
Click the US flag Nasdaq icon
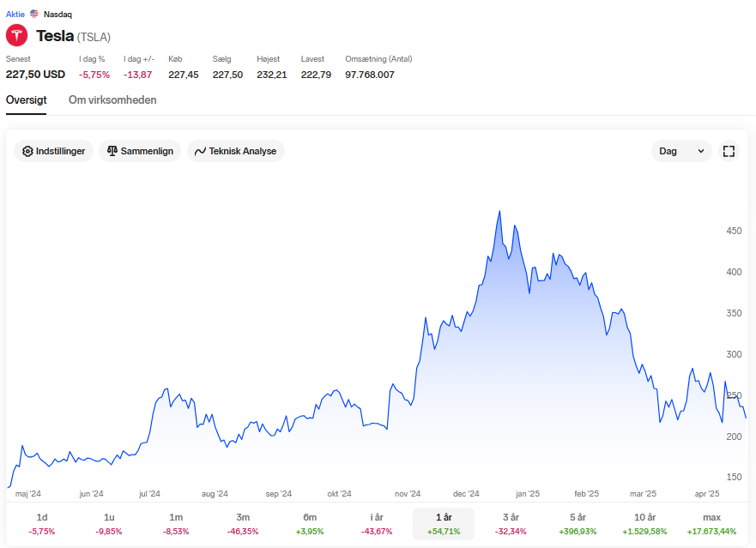click(x=33, y=14)
